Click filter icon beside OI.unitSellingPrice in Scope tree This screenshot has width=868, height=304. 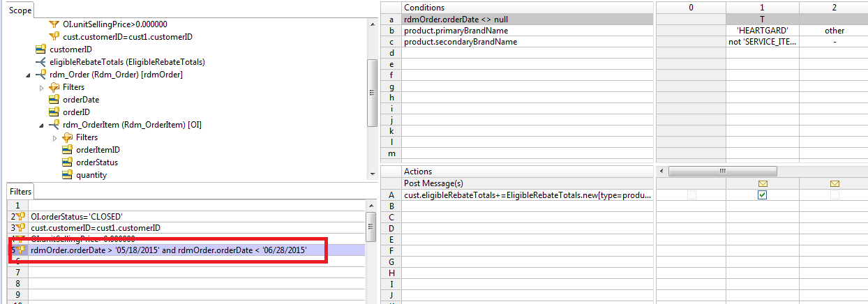pos(54,24)
